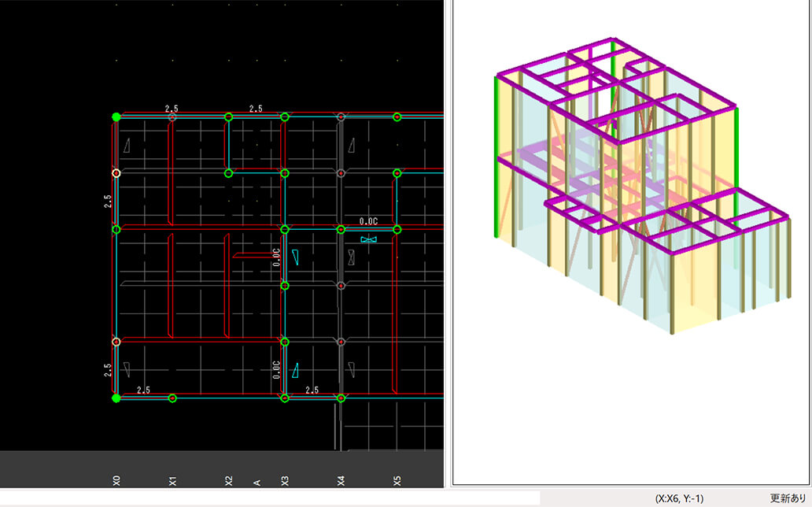Click the 更新あり status indicator
Image resolution: width=812 pixels, height=507 pixels.
[x=789, y=499]
